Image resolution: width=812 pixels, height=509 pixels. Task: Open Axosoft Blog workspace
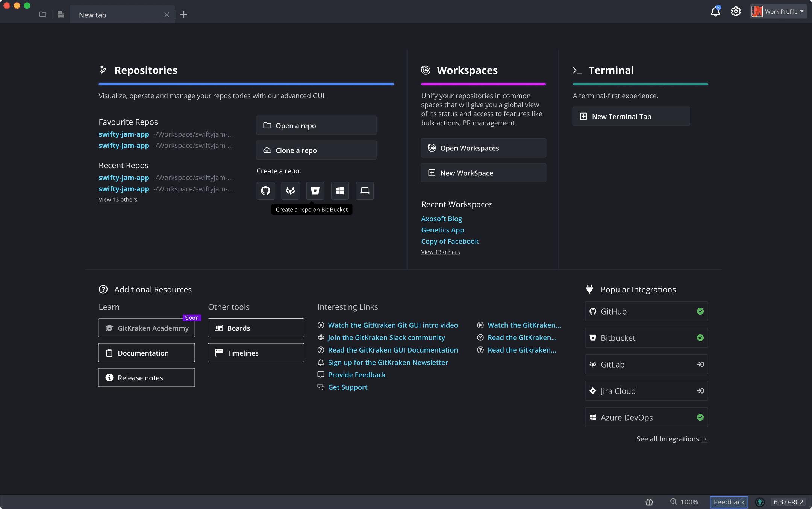point(442,219)
